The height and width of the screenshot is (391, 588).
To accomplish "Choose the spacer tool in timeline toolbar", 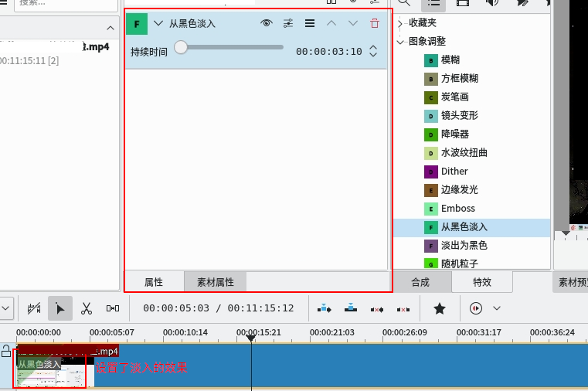I will [x=113, y=308].
